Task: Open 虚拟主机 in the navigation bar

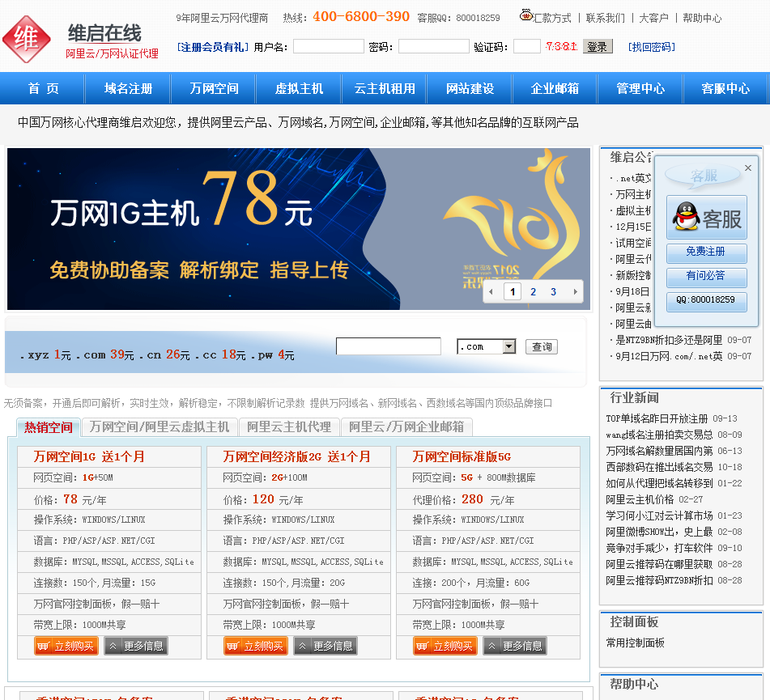Action: [299, 88]
